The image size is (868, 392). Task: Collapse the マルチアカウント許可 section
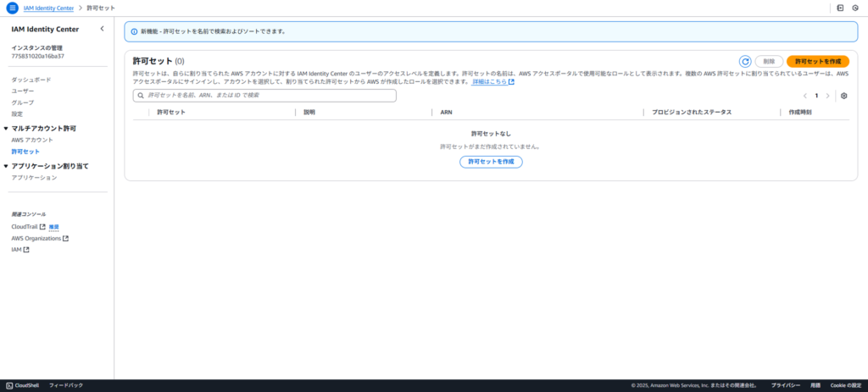point(6,129)
